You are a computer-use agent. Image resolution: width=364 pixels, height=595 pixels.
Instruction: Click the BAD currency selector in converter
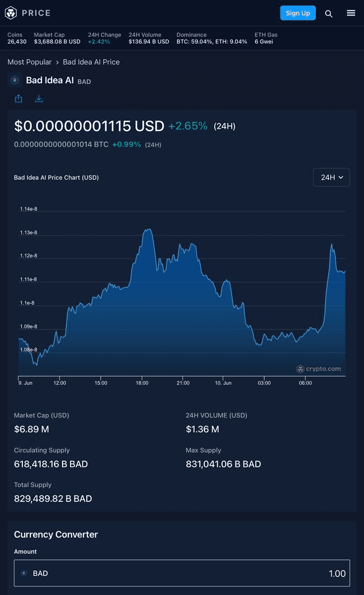click(x=35, y=573)
